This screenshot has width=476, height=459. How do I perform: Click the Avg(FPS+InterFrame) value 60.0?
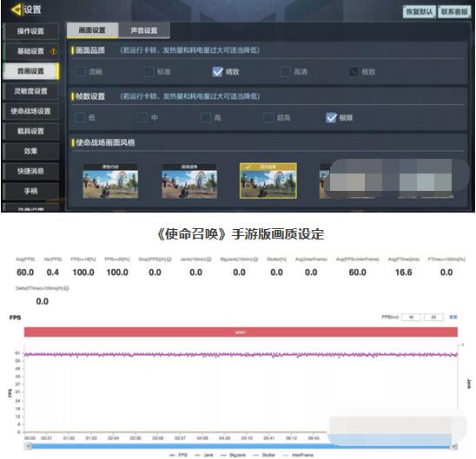pyautogui.click(x=357, y=272)
